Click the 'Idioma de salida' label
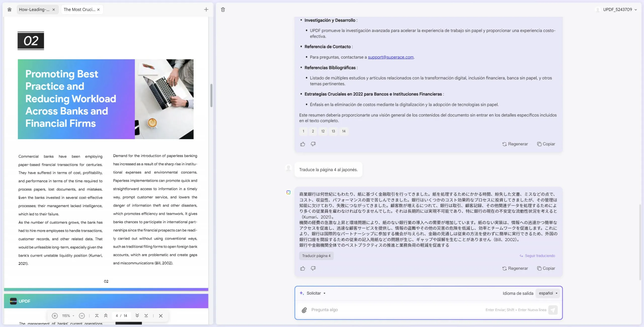 [518, 293]
